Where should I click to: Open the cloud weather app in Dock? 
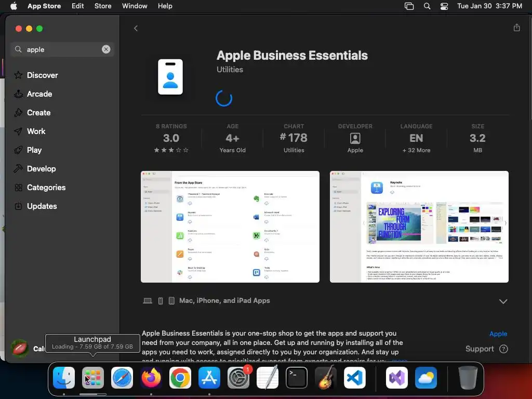(x=426, y=378)
